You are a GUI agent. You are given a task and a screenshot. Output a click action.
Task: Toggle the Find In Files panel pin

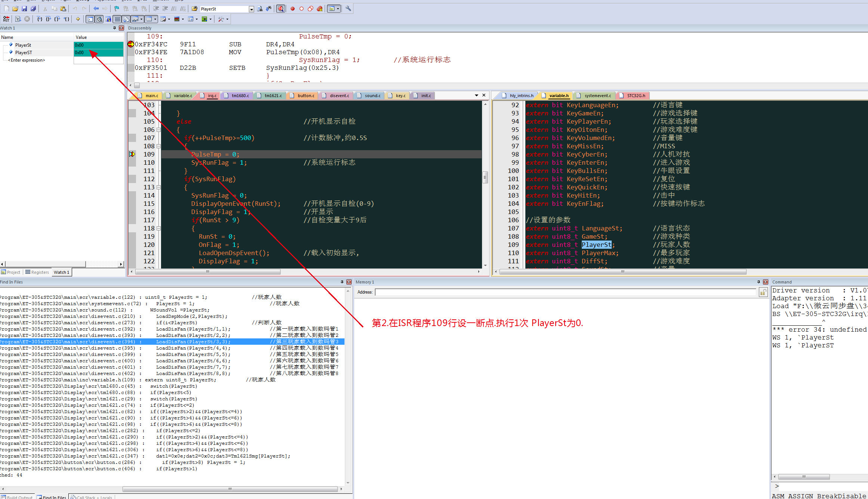pyautogui.click(x=342, y=282)
